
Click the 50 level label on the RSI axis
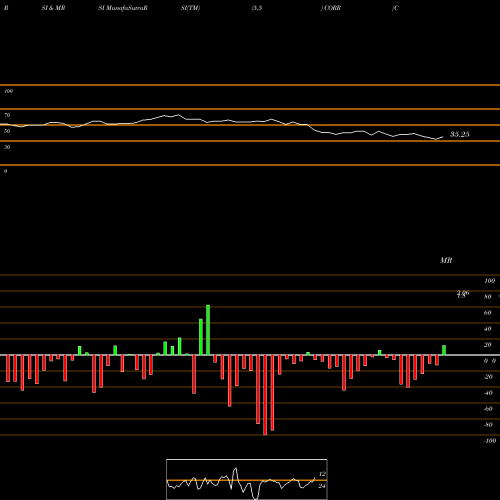(7, 131)
